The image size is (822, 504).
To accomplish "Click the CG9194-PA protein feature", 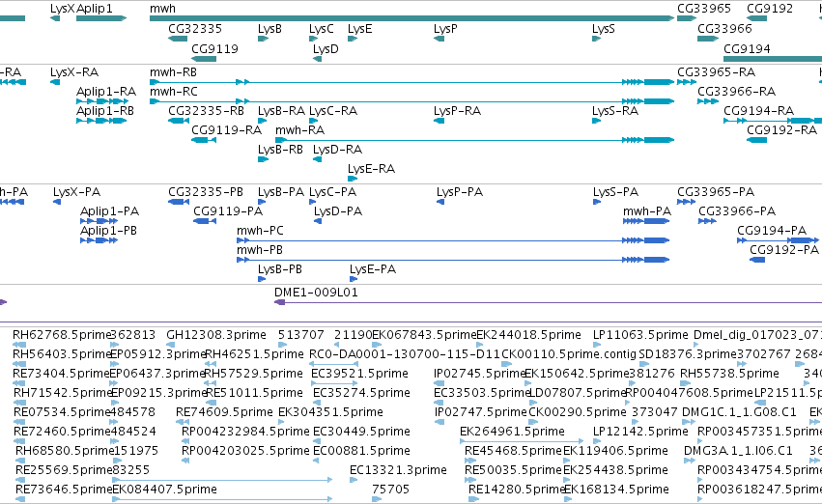I will (778, 240).
